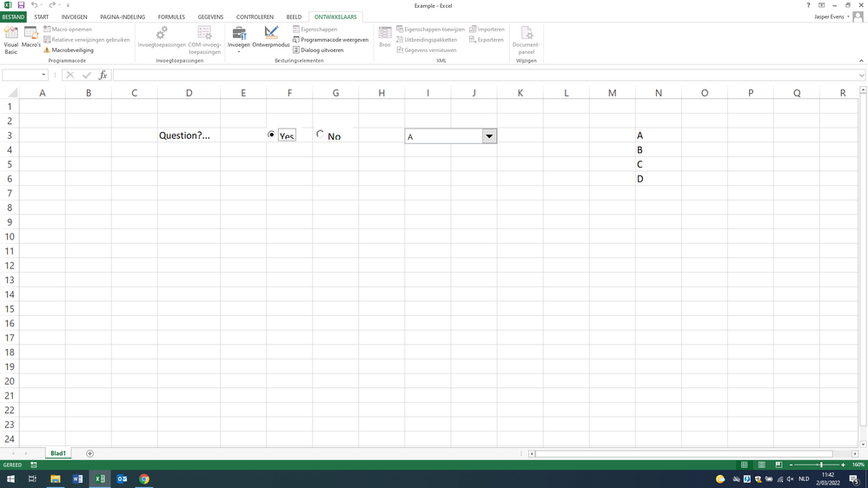Image resolution: width=868 pixels, height=488 pixels.
Task: Zoom out with the minus button
Action: 791,465
